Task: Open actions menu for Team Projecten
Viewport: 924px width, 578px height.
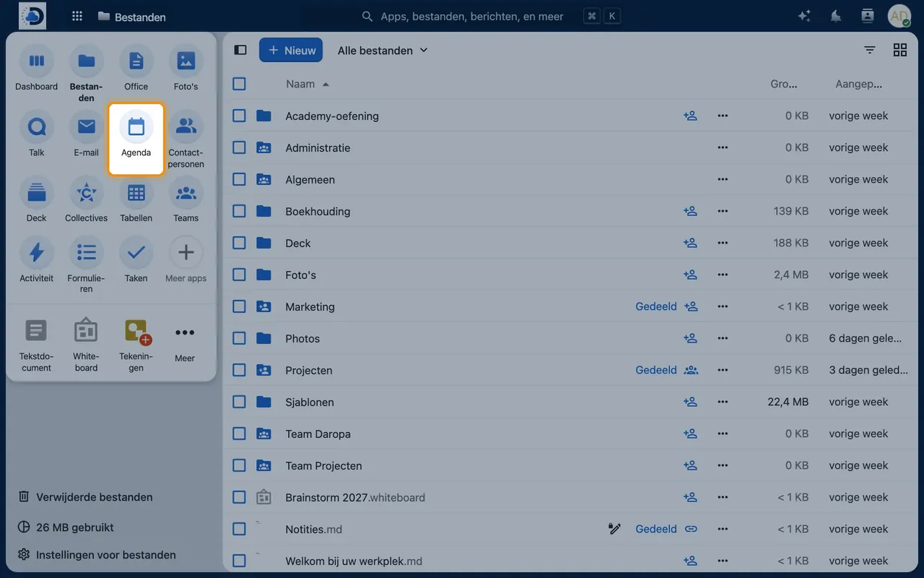Action: point(723,465)
